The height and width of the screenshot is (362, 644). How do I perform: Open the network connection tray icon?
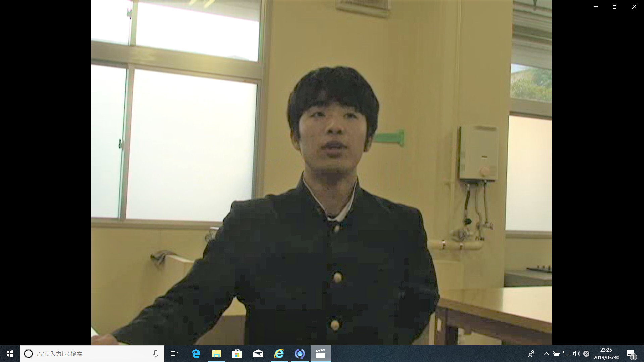(x=567, y=354)
